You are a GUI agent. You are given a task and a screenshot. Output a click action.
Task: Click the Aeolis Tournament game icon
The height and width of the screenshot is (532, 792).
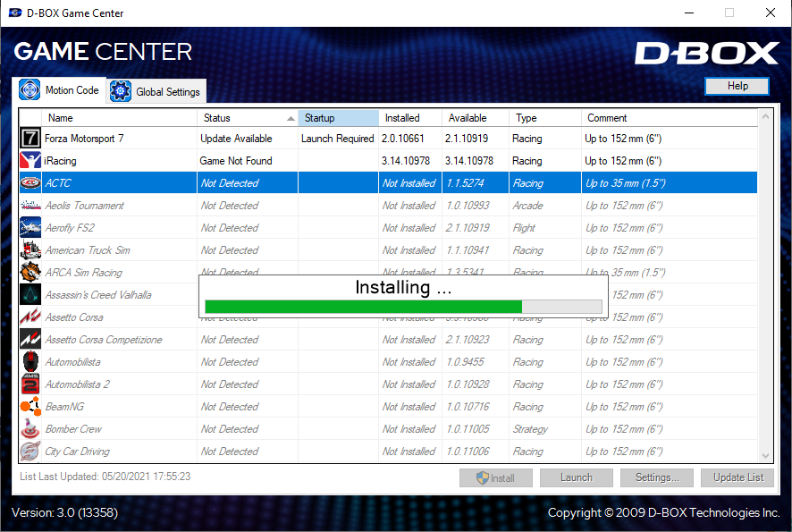[x=30, y=205]
